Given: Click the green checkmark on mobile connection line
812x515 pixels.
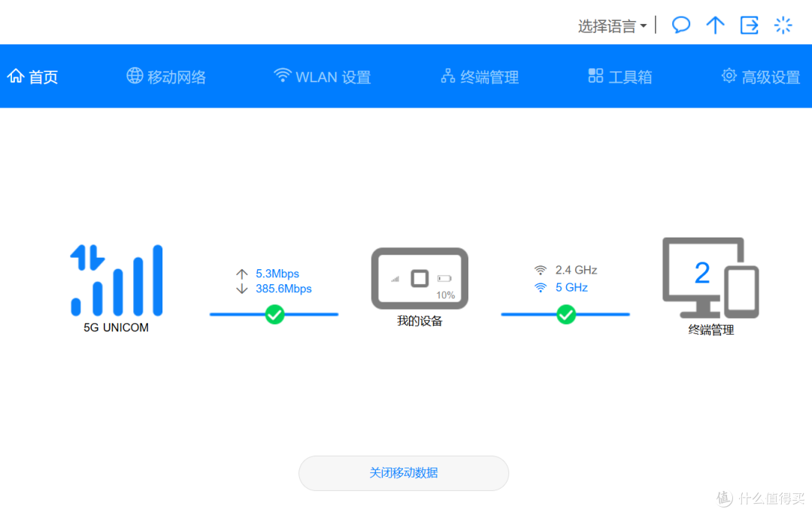Looking at the screenshot, I should click(x=274, y=314).
